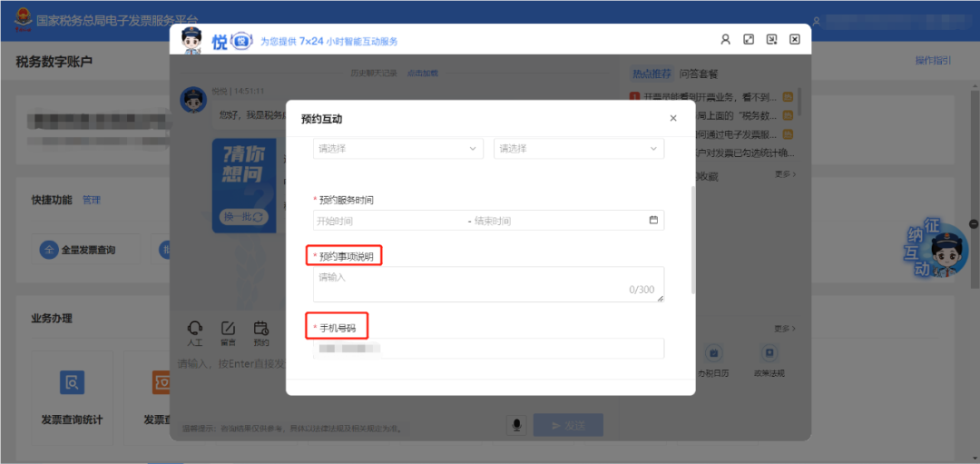Screen dimensions: 980x464
Task: Click the 换一批 refresh button
Action: click(243, 217)
